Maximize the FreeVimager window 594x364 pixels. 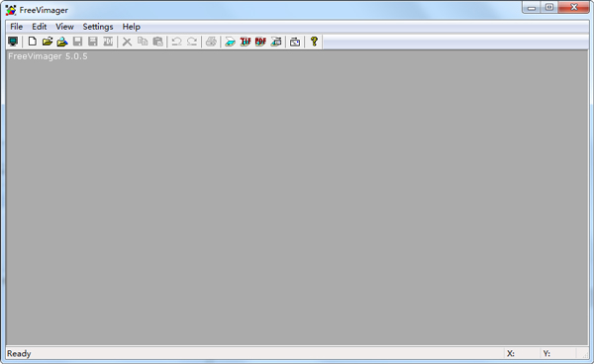pos(549,8)
